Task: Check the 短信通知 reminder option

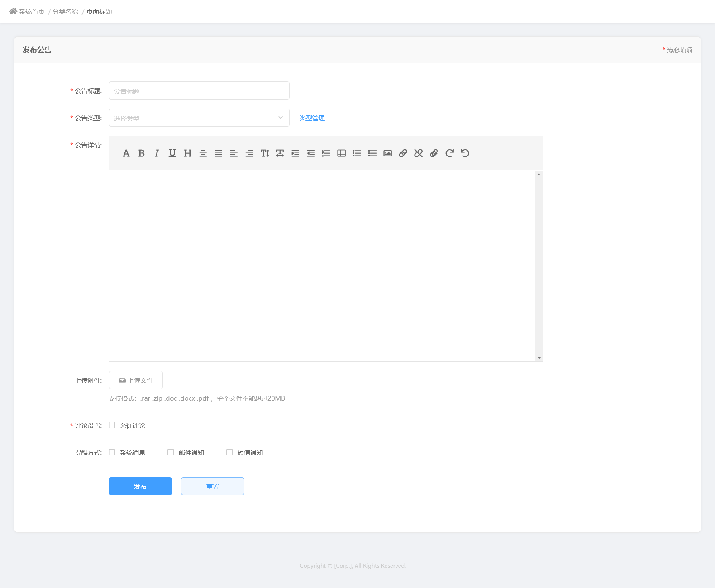Action: 229,452
